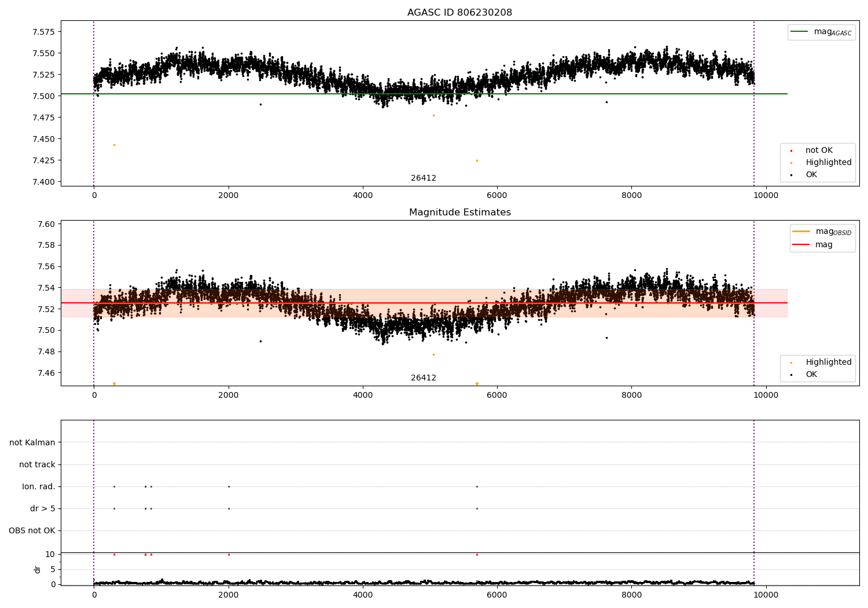Click the '26412' label in the top plot
Screen dimensions: 868x608
point(424,178)
